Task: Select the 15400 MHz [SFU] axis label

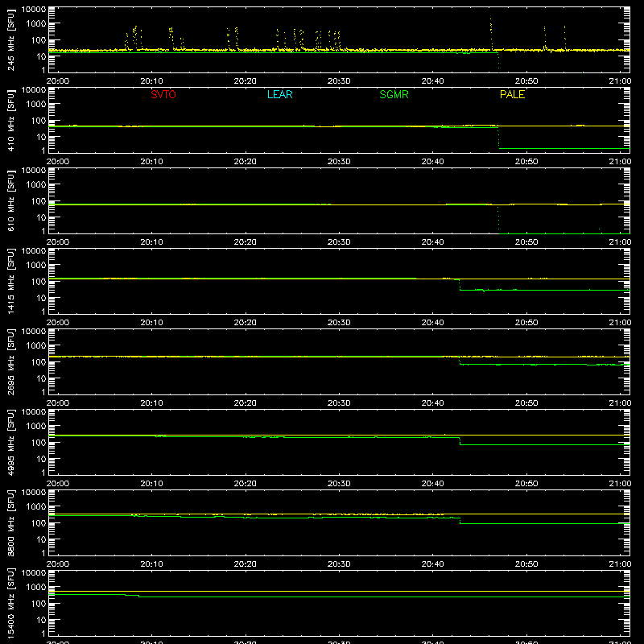Action: (x=11, y=603)
